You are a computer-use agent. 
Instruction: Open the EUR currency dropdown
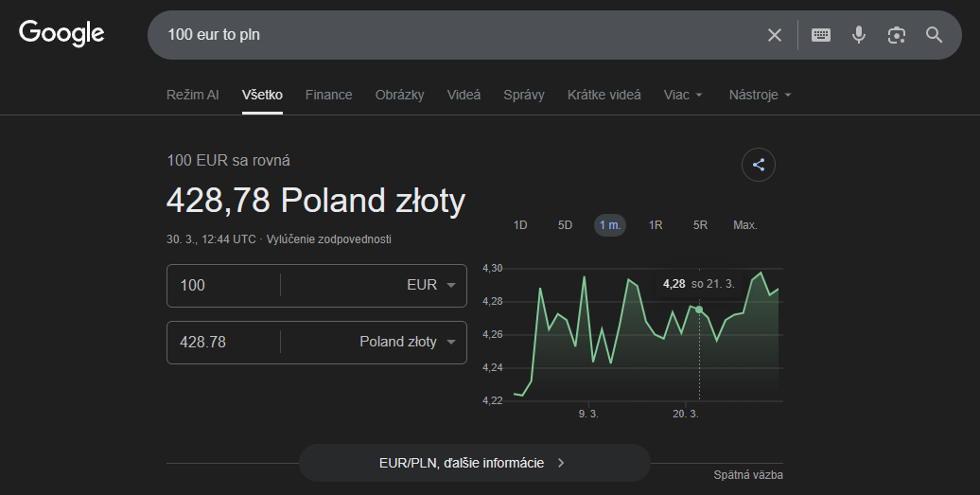click(430, 285)
